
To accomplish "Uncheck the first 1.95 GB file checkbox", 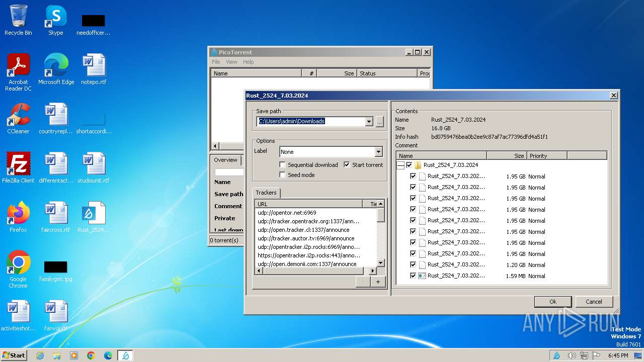I will 413,176.
